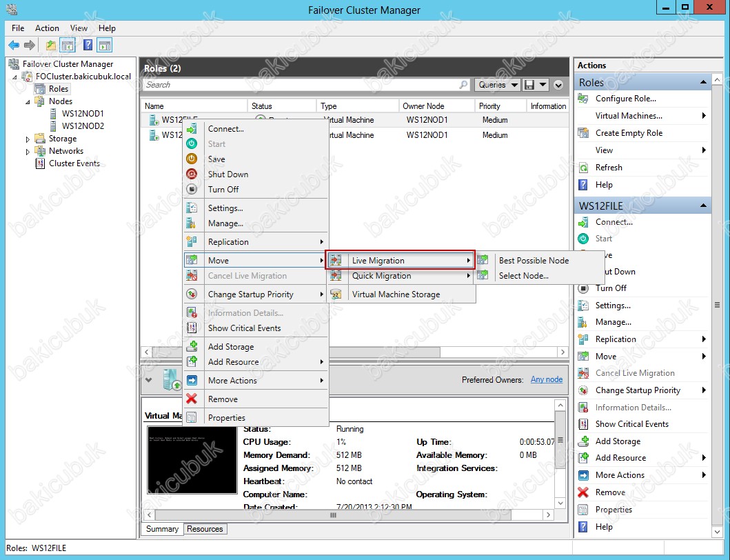Open the Help menu

point(107,28)
